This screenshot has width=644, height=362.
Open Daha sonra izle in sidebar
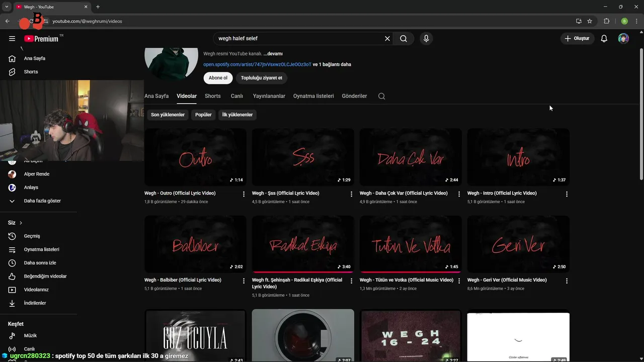click(x=39, y=263)
